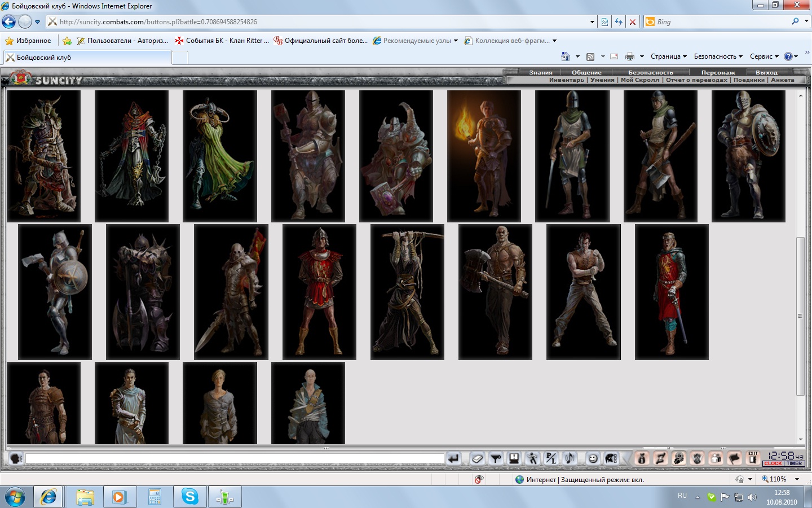Screen dimensions: 812x508
Task: Click the pink exchange arrows icon
Action: [x=660, y=458]
